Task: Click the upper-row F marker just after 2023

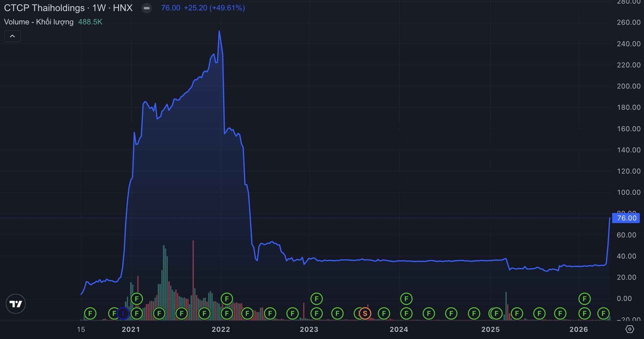Action: point(316,299)
